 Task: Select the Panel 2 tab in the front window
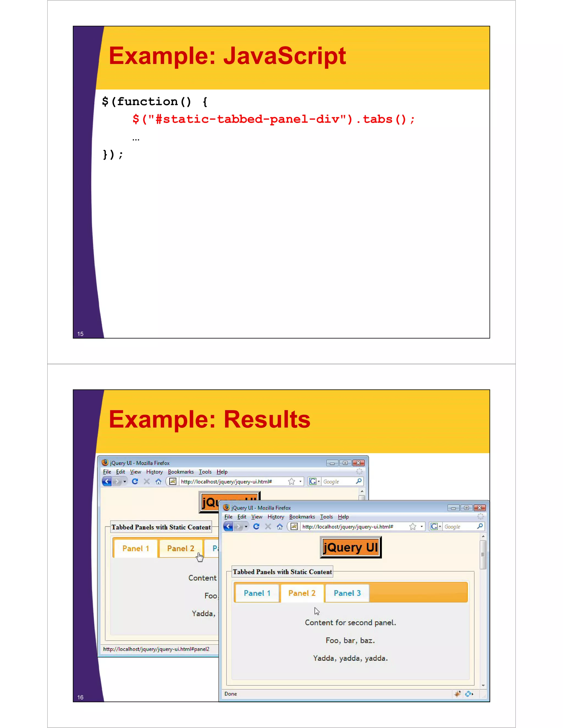pyautogui.click(x=302, y=593)
